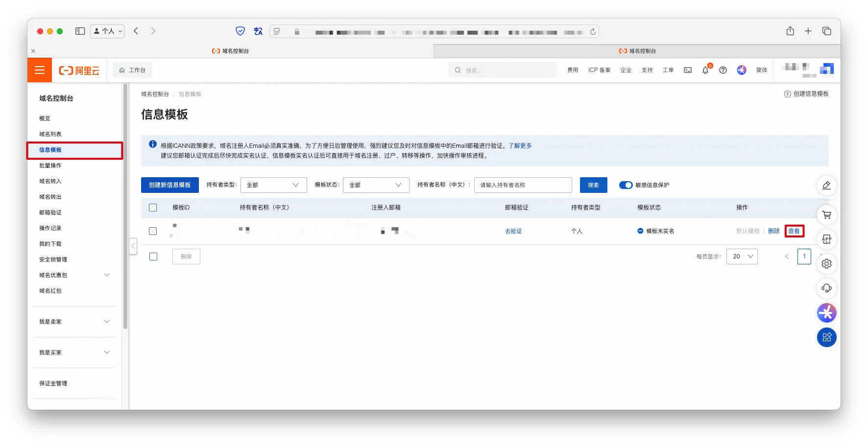Click the 持有者名称 search input field
Screen dimensions: 868x446
(x=523, y=185)
